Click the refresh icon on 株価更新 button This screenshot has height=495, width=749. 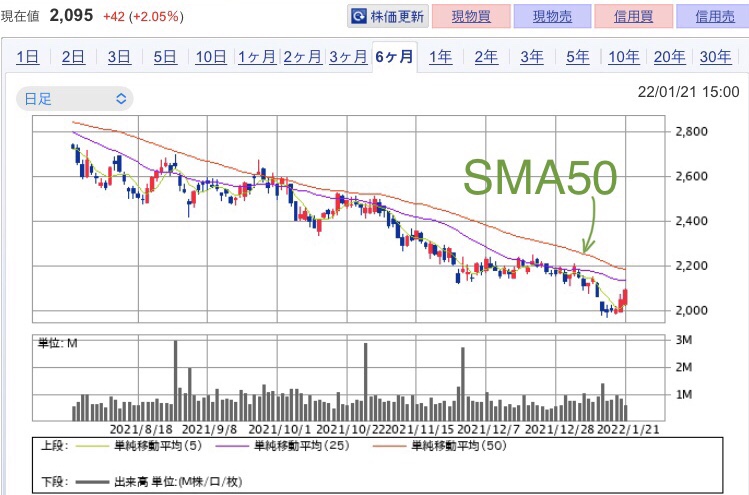click(x=358, y=17)
